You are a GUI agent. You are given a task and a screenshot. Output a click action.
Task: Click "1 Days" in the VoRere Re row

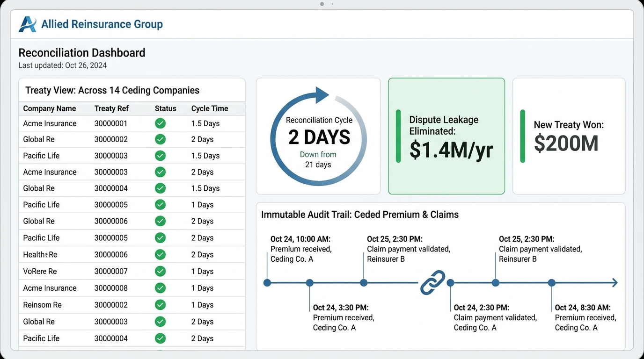click(202, 271)
